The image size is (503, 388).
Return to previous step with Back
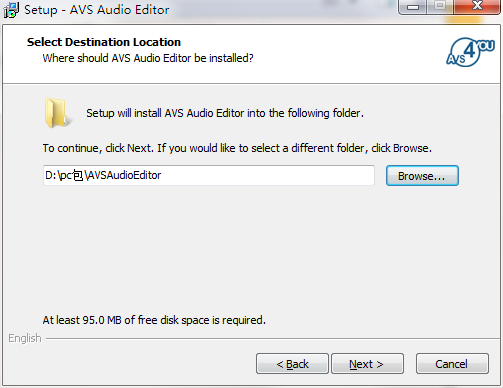coord(292,364)
